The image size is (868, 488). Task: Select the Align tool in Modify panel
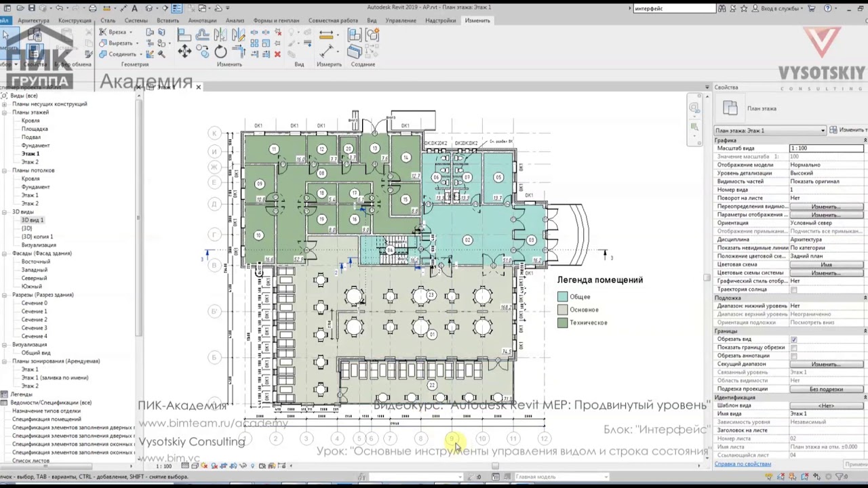click(x=184, y=35)
